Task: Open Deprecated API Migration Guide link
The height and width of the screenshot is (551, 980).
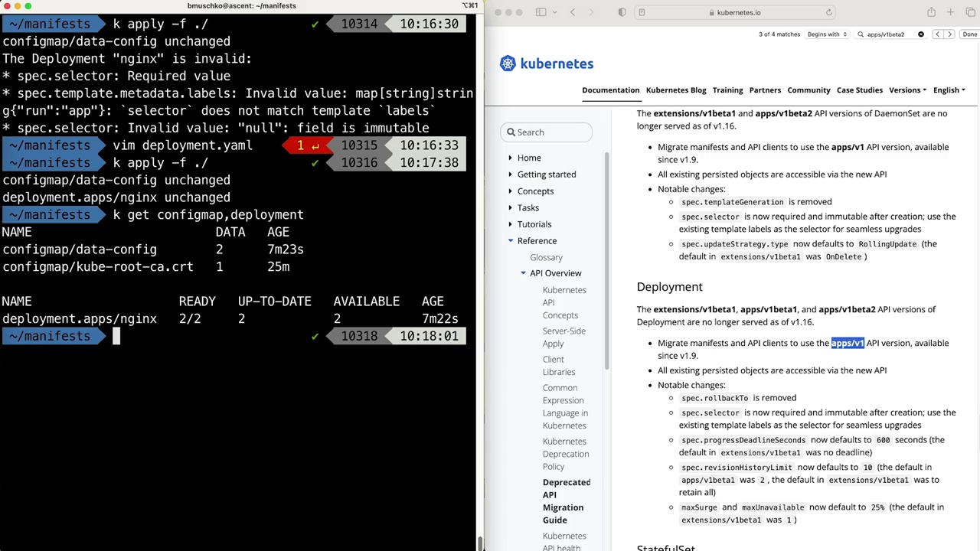Action: coord(567,501)
